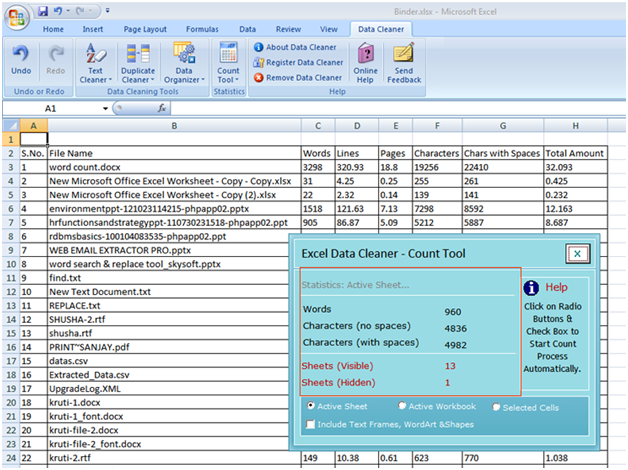Select the Active Sheet radio button
Screen dimensions: 628x470
click(311, 406)
